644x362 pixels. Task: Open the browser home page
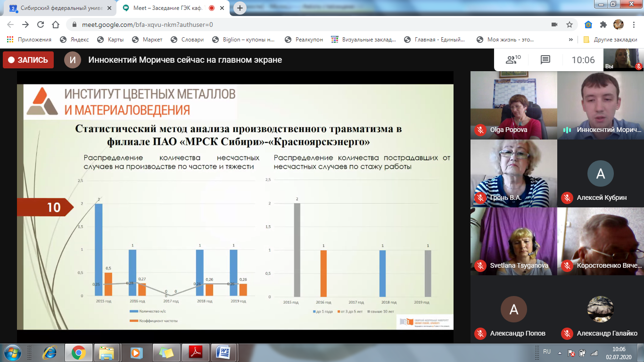pyautogui.click(x=56, y=25)
